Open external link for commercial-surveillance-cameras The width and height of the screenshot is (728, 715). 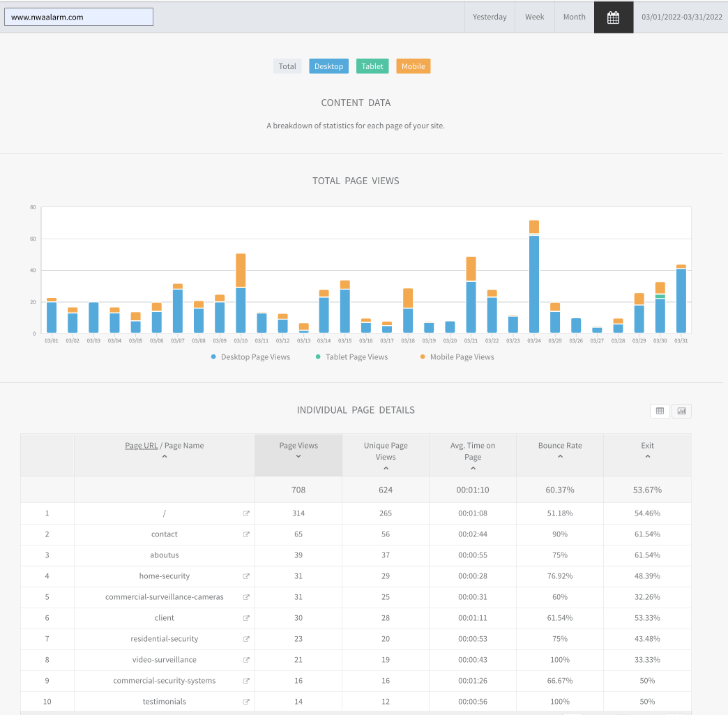click(246, 597)
